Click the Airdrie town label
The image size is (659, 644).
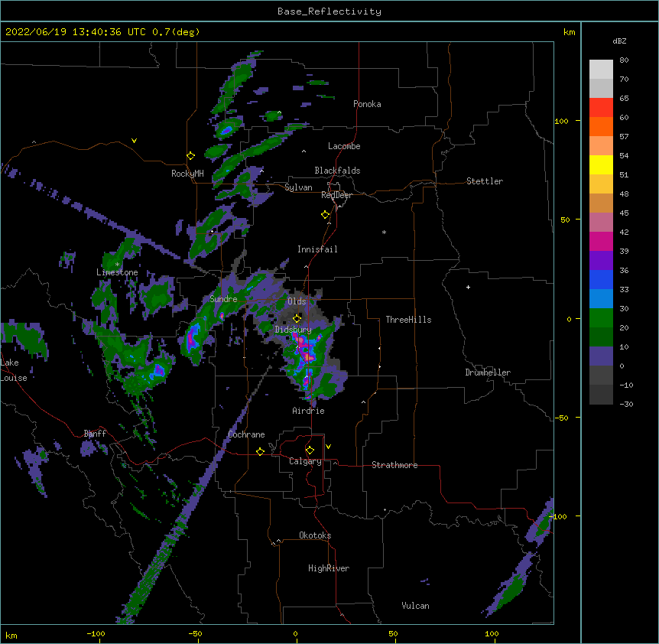click(308, 411)
